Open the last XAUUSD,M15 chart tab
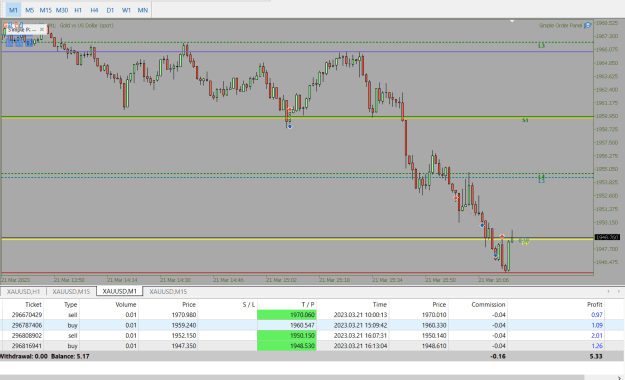 coord(168,291)
